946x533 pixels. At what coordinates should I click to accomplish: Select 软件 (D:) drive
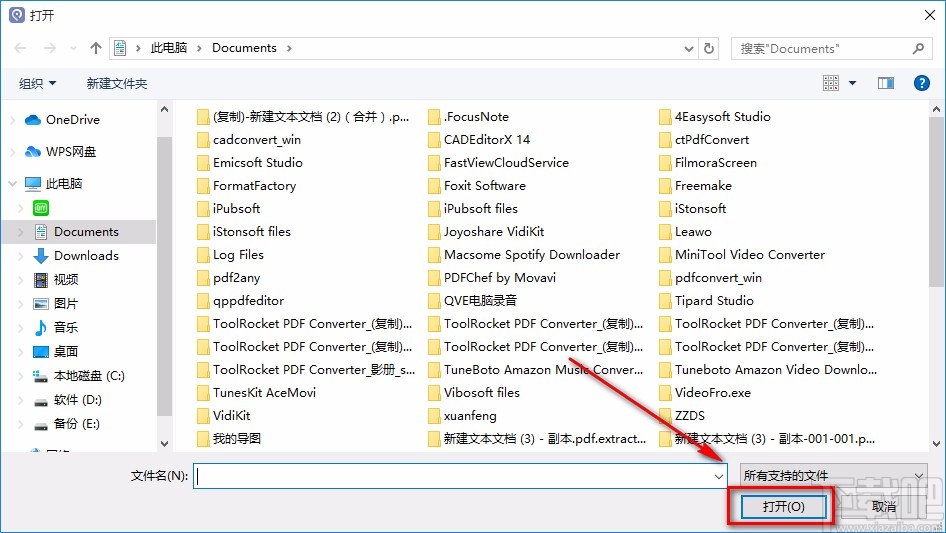pyautogui.click(x=67, y=400)
